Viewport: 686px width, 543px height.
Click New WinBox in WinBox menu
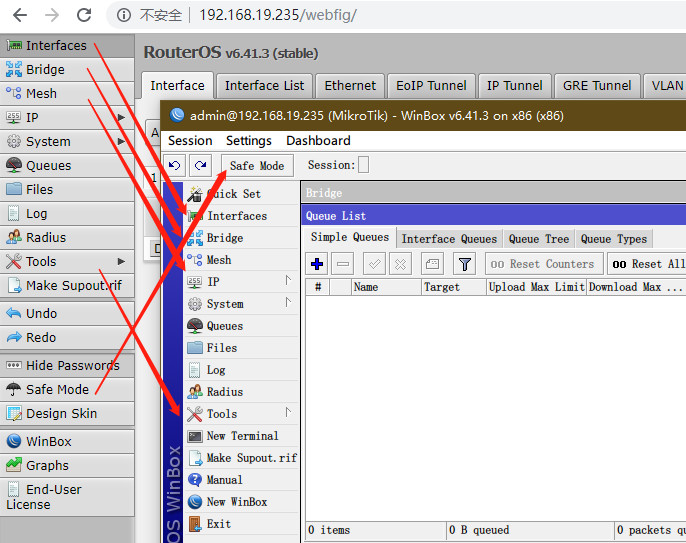click(x=242, y=502)
